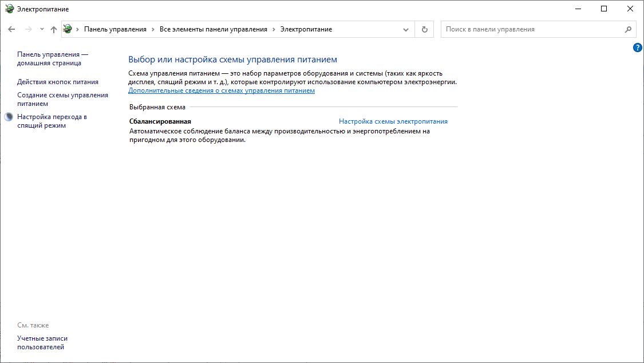Refresh the Электропитание page
This screenshot has height=363, width=644.
(x=424, y=30)
